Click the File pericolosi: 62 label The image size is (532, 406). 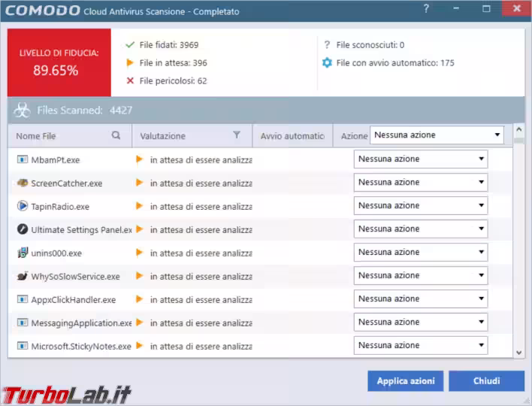[173, 80]
